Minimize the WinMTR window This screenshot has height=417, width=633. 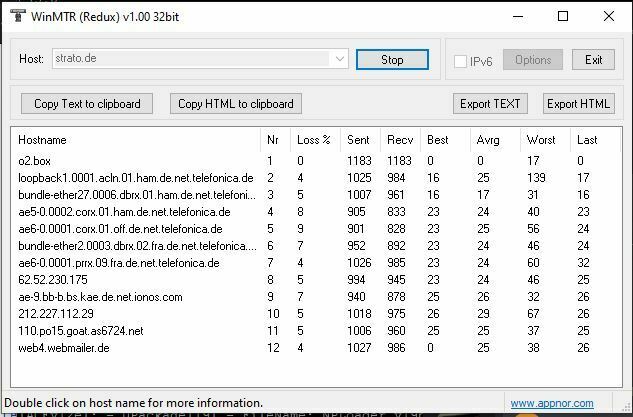tap(518, 17)
